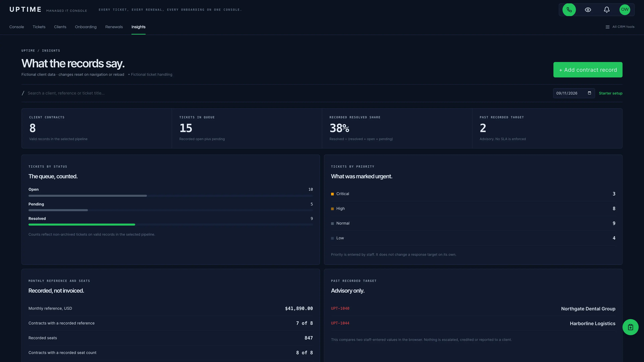The height and width of the screenshot is (362, 644).
Task: Open the Clients tab
Action: (60, 27)
